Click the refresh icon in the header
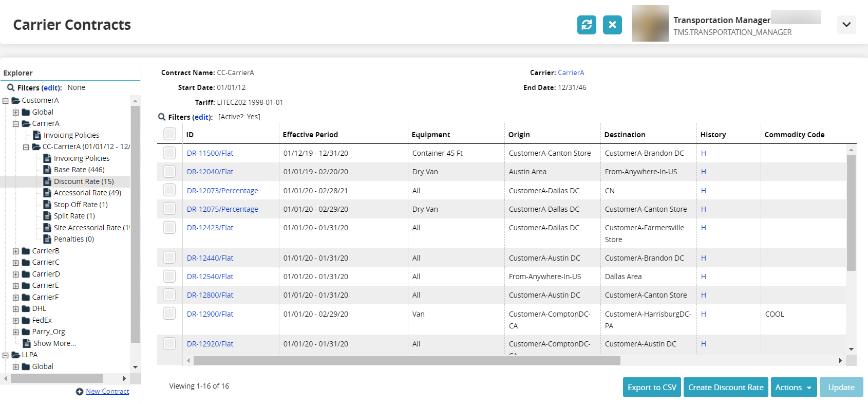This screenshot has height=404, width=868. (587, 25)
